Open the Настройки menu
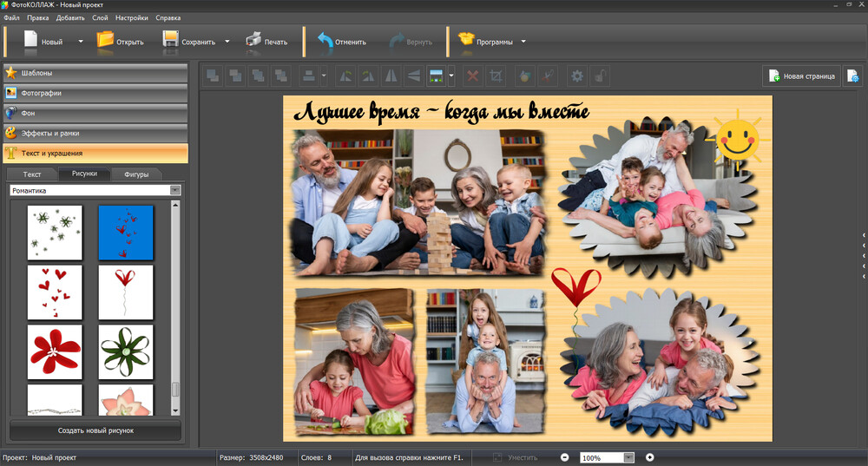 point(132,17)
